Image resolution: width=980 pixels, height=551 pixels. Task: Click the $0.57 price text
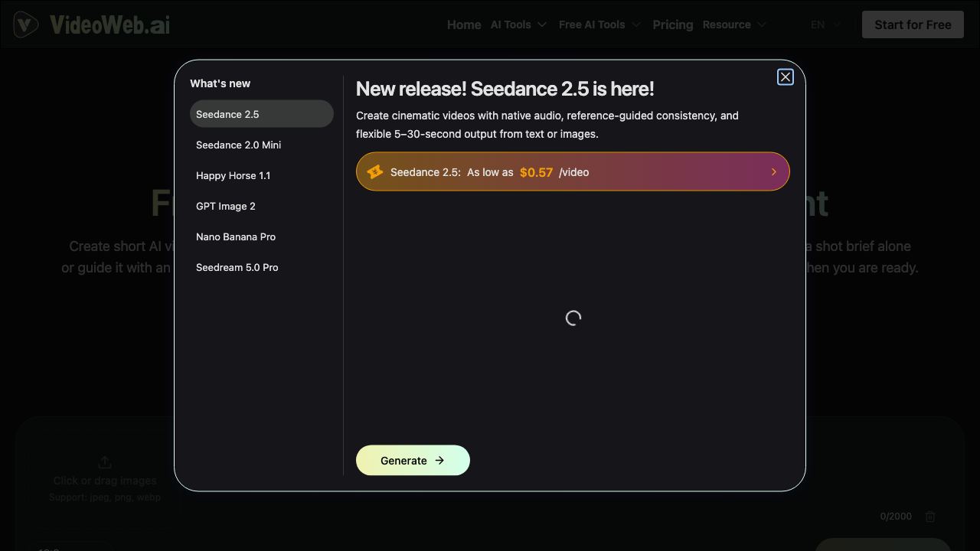point(536,172)
